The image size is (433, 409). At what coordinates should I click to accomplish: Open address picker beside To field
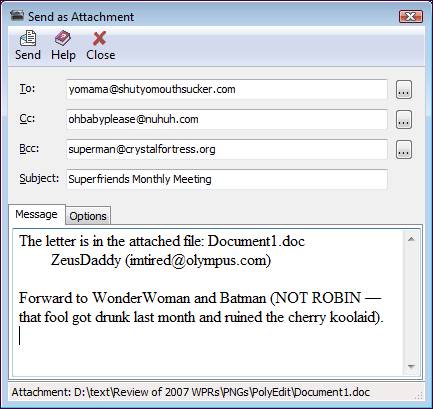404,89
